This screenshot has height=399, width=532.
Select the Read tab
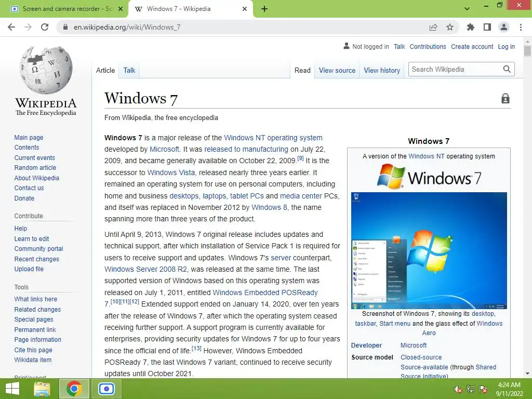(x=302, y=70)
